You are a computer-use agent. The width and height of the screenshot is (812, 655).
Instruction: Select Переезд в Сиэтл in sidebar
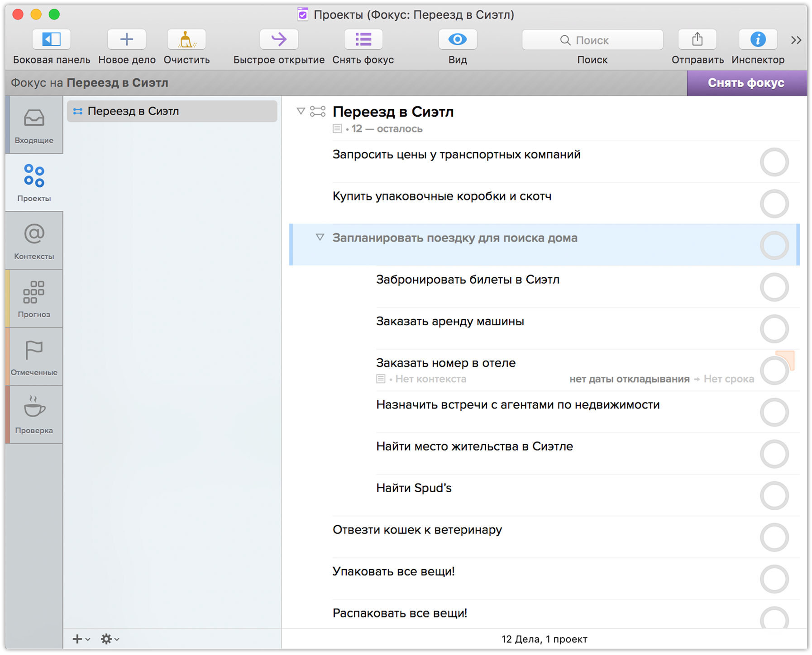(x=172, y=111)
